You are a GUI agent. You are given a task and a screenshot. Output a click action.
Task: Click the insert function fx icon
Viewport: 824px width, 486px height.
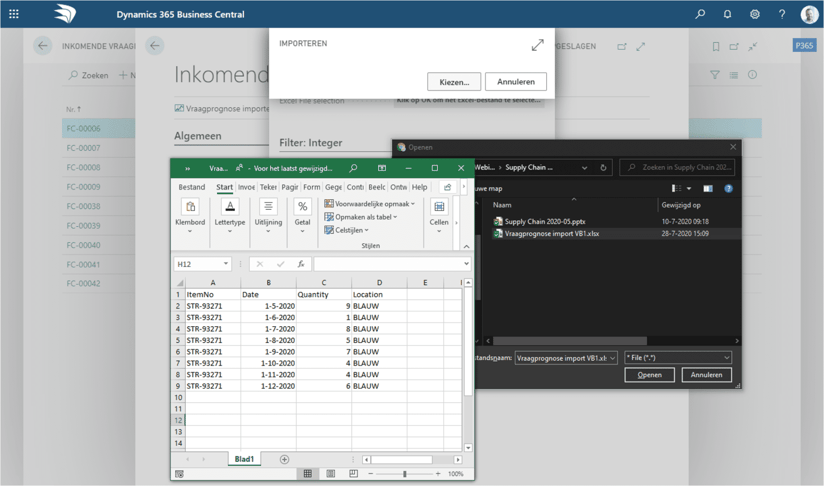[301, 264]
